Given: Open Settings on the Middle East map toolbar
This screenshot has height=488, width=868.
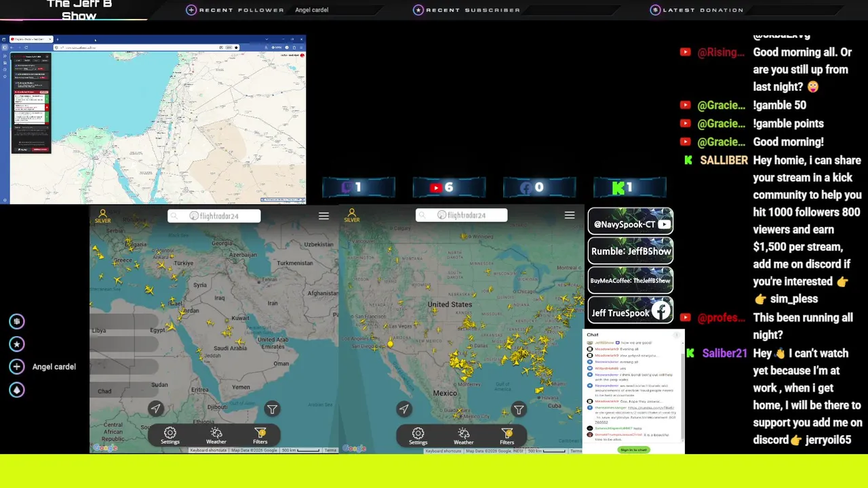Looking at the screenshot, I should (170, 436).
